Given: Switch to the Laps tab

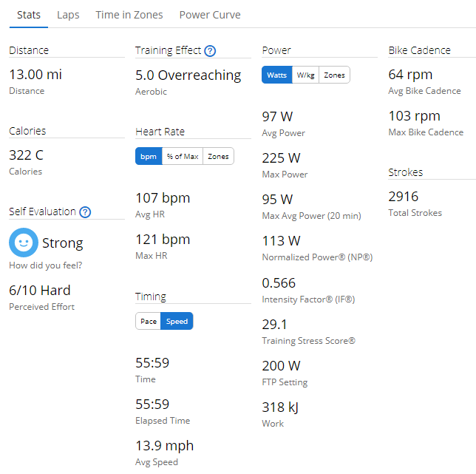Looking at the screenshot, I should click(x=68, y=15).
